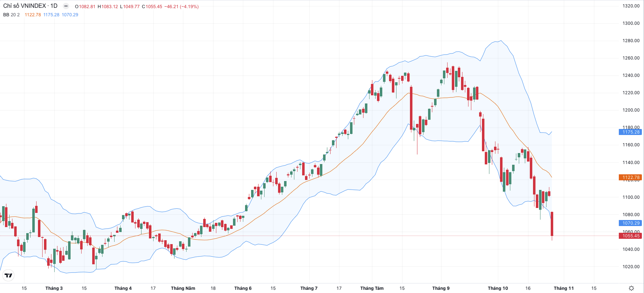
Task: Click the Tháng 10 time axis label
Action: tap(498, 288)
